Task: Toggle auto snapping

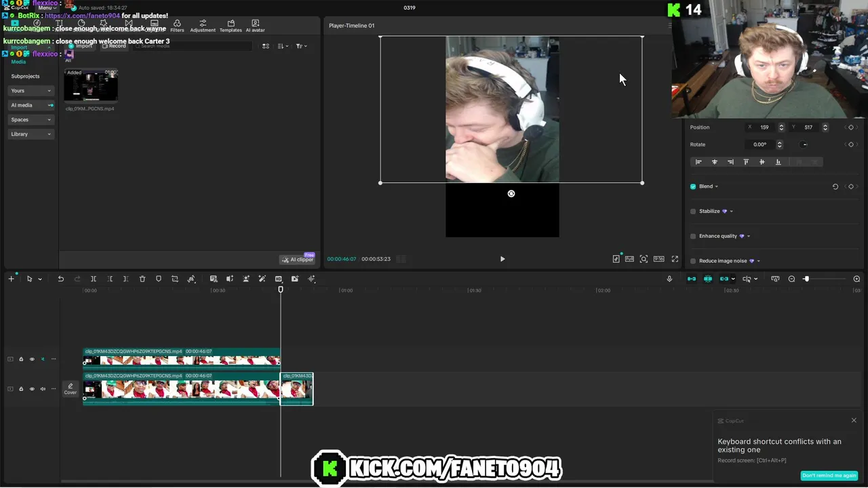Action: click(x=708, y=279)
